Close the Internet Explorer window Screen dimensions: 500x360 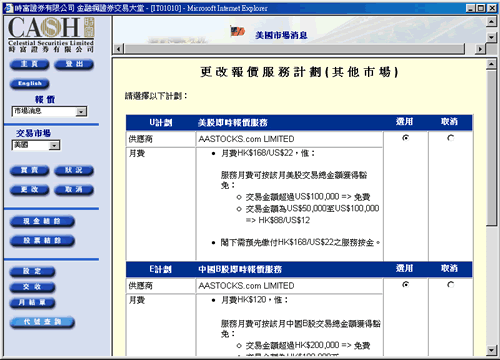[492, 8]
